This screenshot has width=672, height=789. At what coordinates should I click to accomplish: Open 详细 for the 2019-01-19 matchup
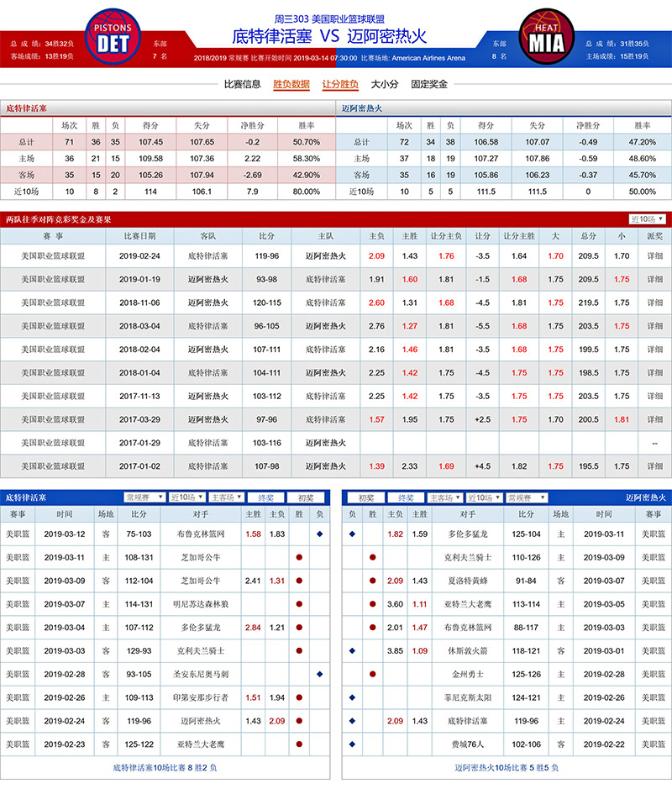655,279
